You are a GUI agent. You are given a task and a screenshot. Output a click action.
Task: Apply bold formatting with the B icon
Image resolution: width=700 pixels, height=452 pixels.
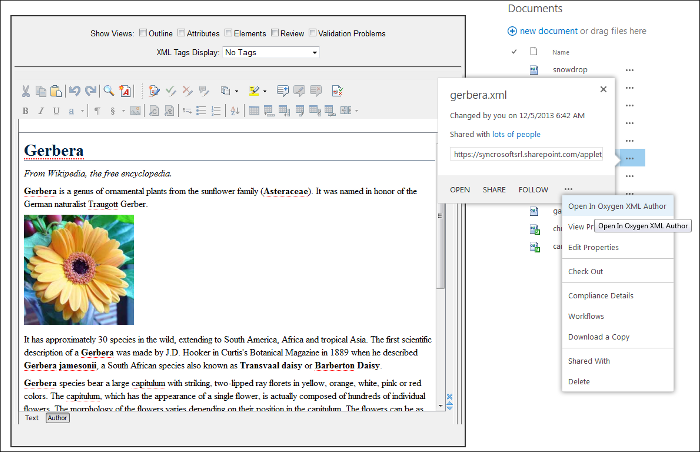point(25,111)
